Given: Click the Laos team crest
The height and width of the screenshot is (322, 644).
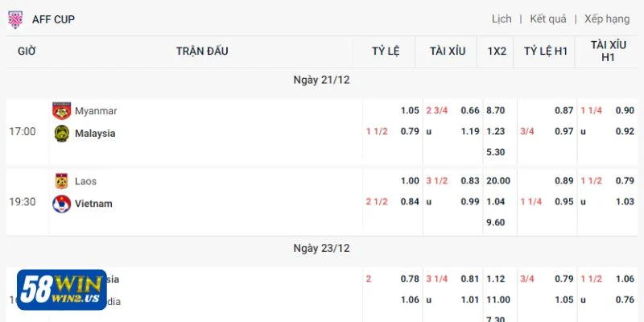Looking at the screenshot, I should 61,181.
